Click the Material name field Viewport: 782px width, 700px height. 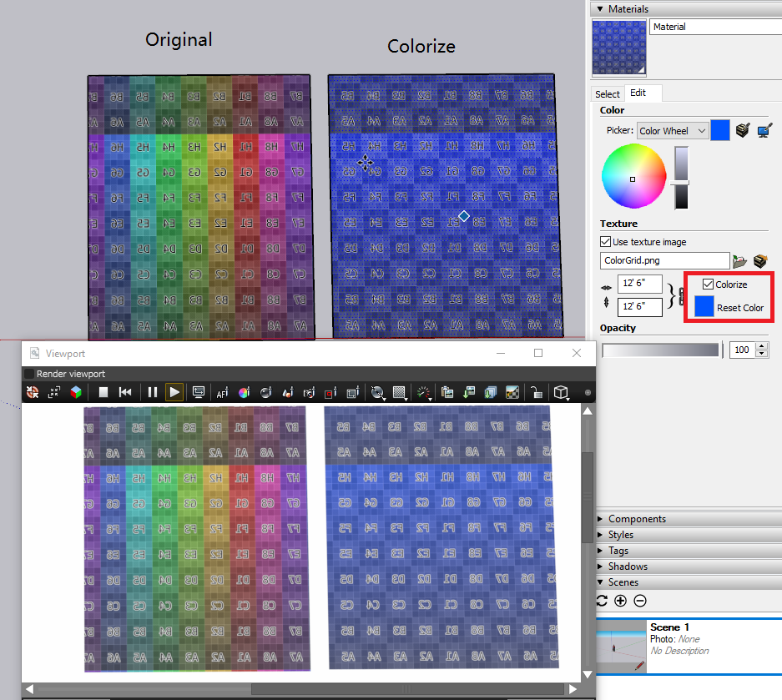pyautogui.click(x=716, y=27)
